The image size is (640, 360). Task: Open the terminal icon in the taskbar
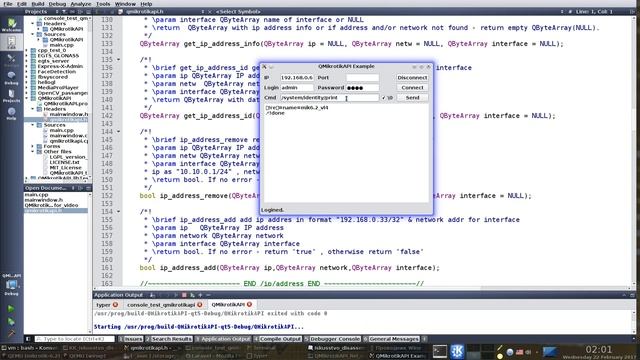[440, 351]
